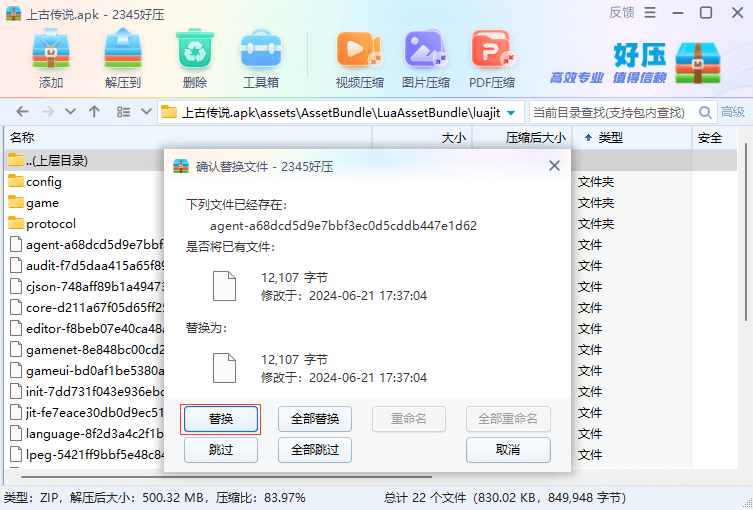This screenshot has height=510, width=753.
Task: Open the 图片压缩 image compression tool
Action: coord(425,58)
